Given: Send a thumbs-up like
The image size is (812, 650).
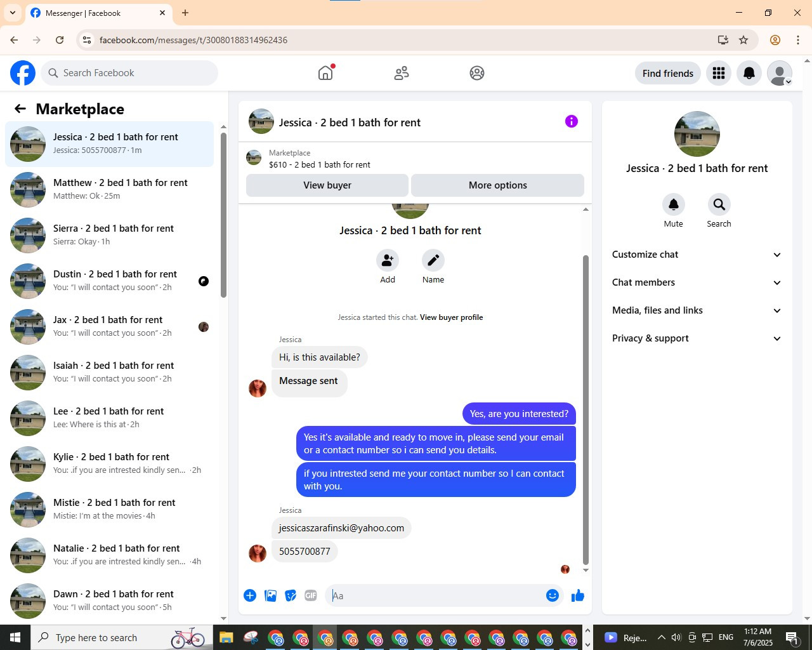Looking at the screenshot, I should pos(578,595).
